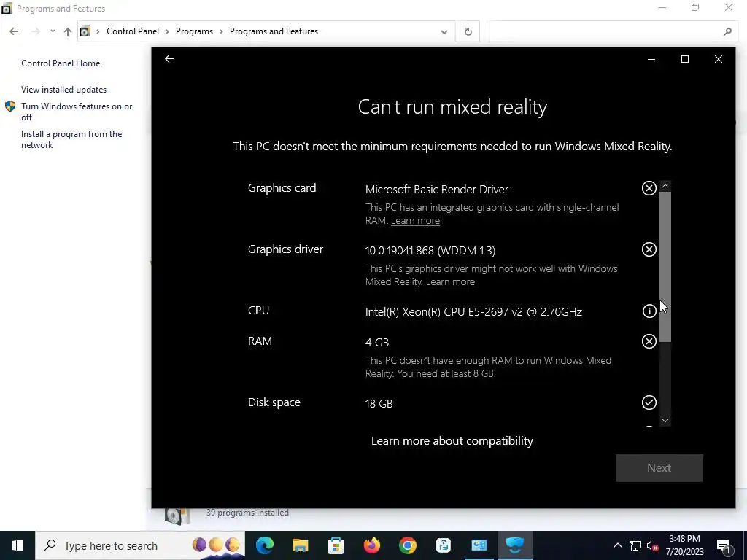This screenshot has width=747, height=560.
Task: Click scroll up arrow in requirements list
Action: pos(665,186)
